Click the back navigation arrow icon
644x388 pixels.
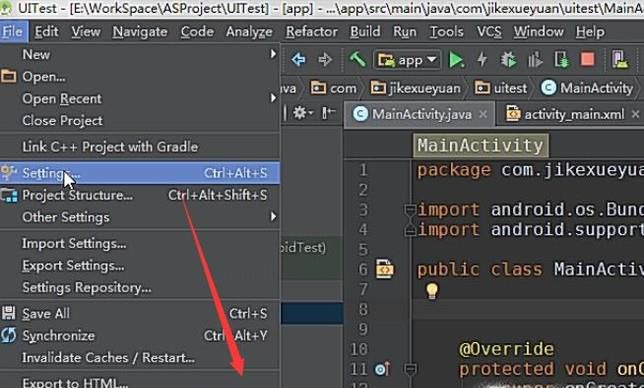coord(299,60)
